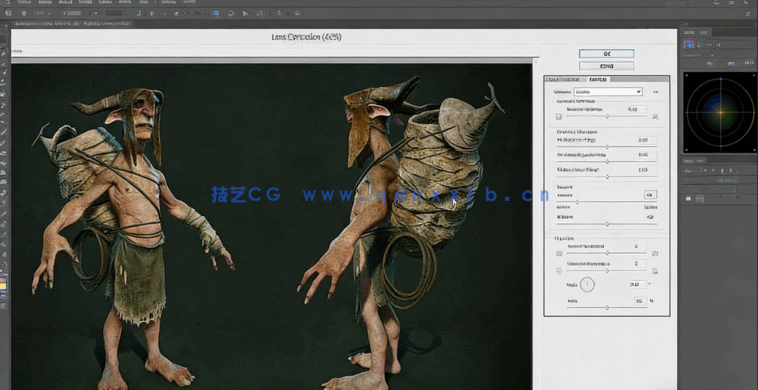Click the Horizontal Perspective value field
The image size is (758, 390).
(x=640, y=264)
